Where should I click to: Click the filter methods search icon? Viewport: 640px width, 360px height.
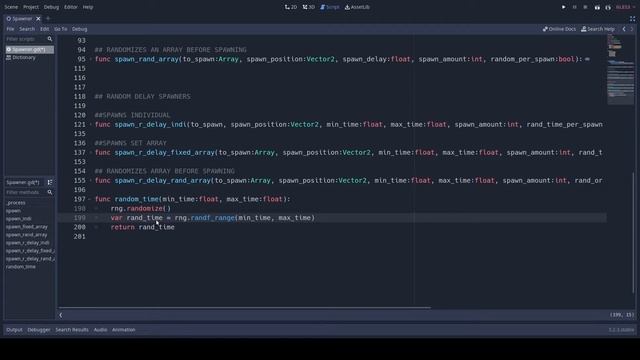pyautogui.click(x=50, y=192)
